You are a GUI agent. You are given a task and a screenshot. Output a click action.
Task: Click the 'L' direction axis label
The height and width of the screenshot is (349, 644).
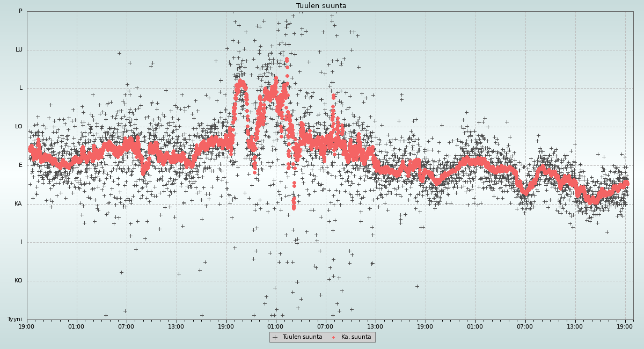(x=21, y=88)
